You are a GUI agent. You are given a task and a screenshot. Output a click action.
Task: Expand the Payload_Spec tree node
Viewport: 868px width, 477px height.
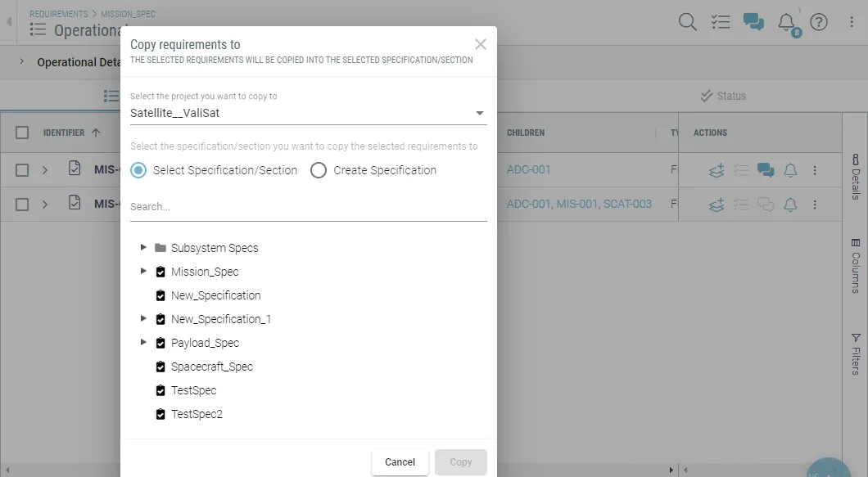[144, 342]
